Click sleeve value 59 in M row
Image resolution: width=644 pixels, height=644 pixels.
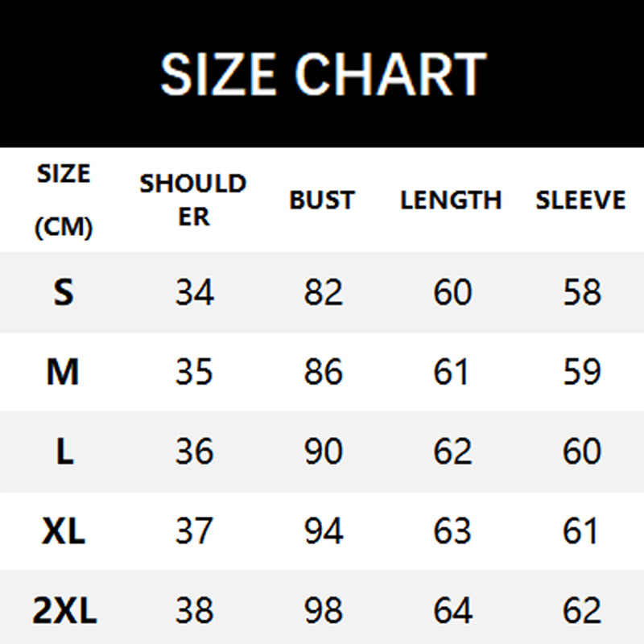click(581, 372)
